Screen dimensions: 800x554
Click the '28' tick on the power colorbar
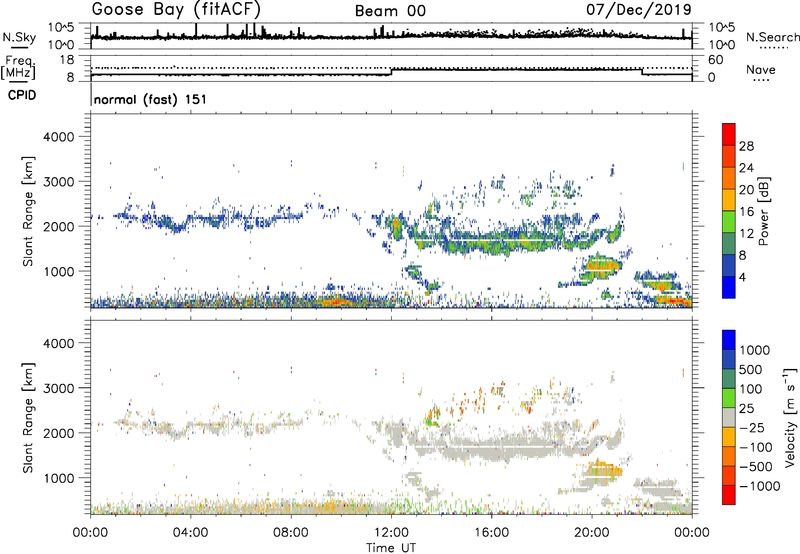click(746, 146)
